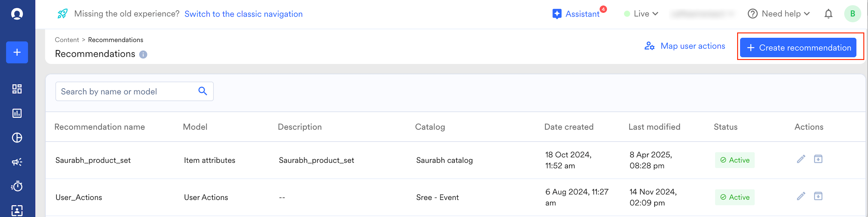Expand the Live environment dropdown

point(641,14)
